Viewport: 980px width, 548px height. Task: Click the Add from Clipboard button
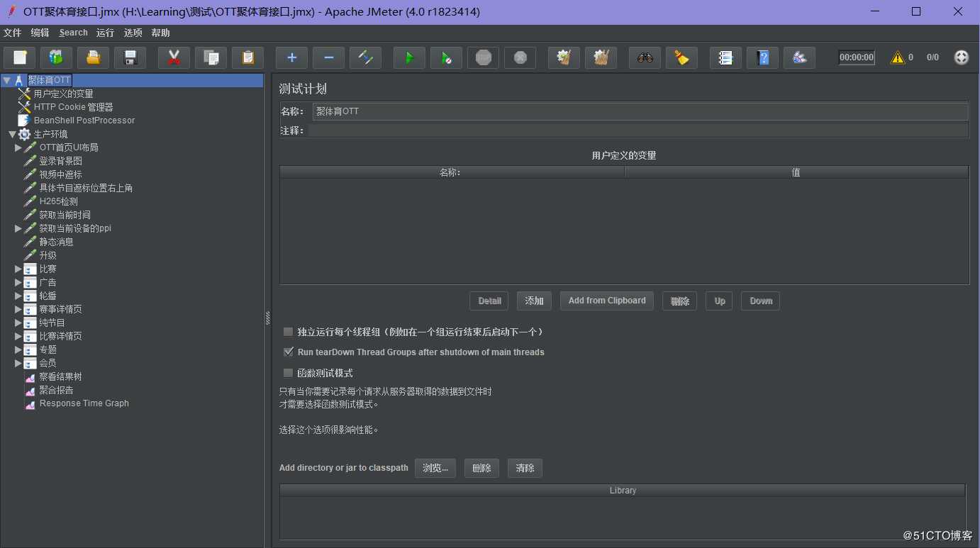tap(606, 301)
